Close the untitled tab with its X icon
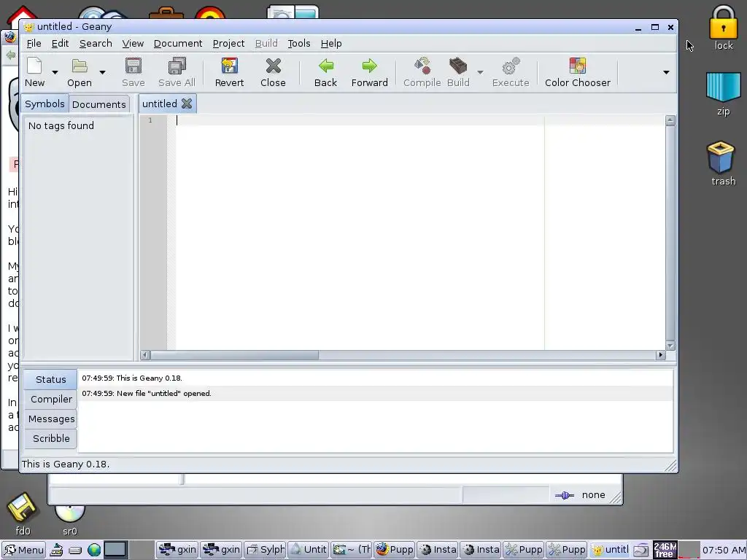 coord(187,104)
